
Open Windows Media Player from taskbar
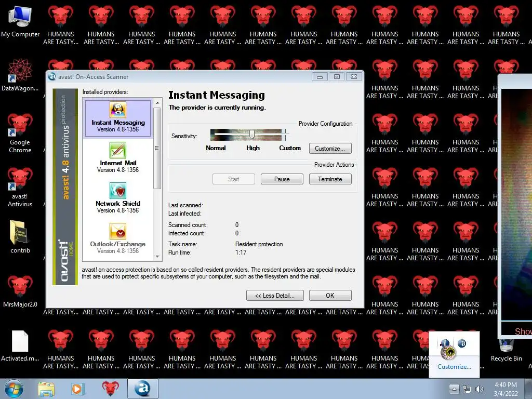coord(77,389)
